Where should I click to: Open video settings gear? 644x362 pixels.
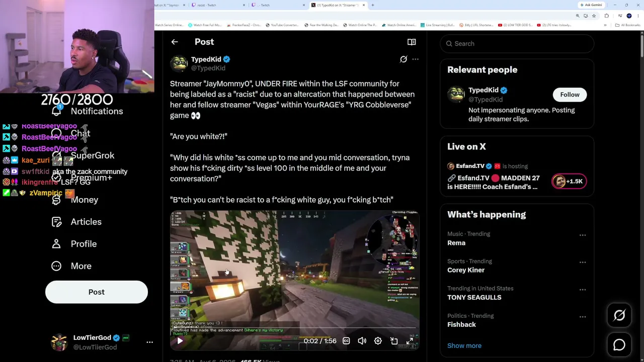click(378, 341)
